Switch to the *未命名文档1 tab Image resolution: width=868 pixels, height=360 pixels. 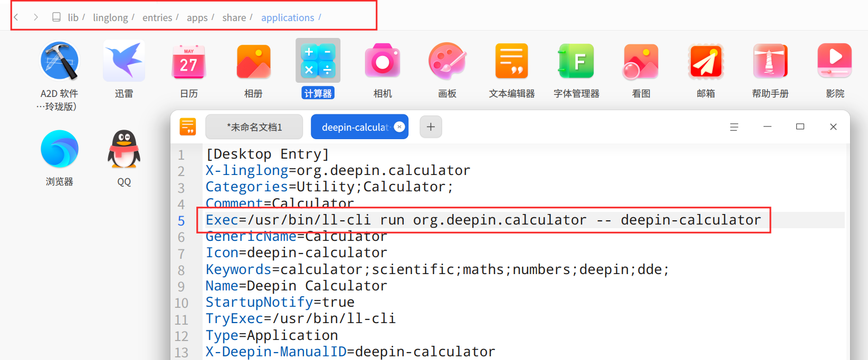click(254, 127)
